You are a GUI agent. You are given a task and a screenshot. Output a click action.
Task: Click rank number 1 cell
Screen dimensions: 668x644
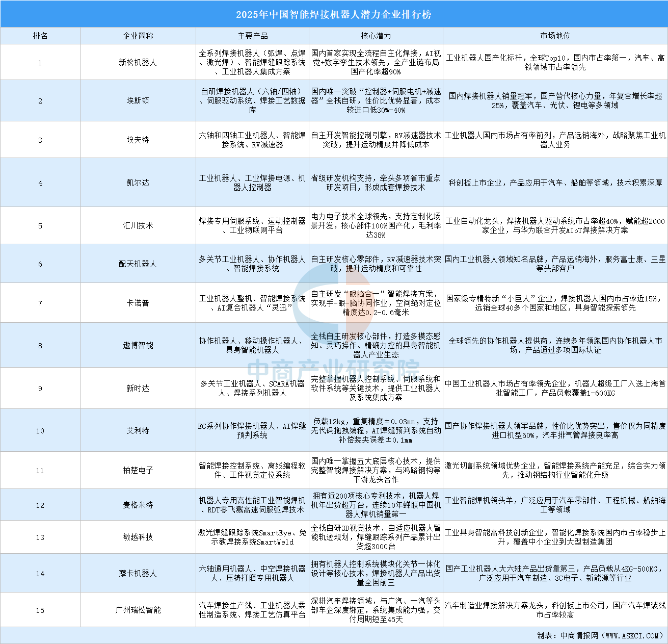[x=40, y=62]
